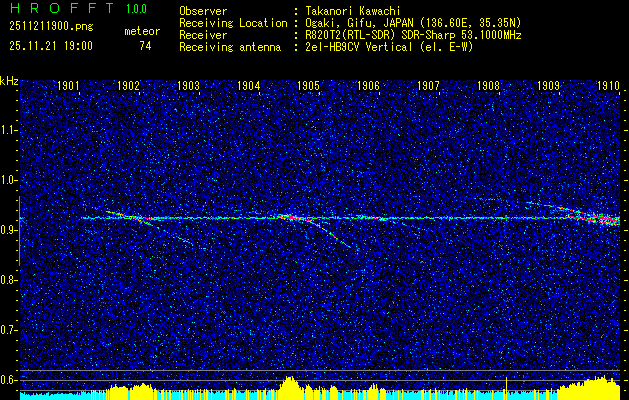The height and width of the screenshot is (400, 629).
Task: Click the 1909 time marker
Action: pyautogui.click(x=548, y=85)
